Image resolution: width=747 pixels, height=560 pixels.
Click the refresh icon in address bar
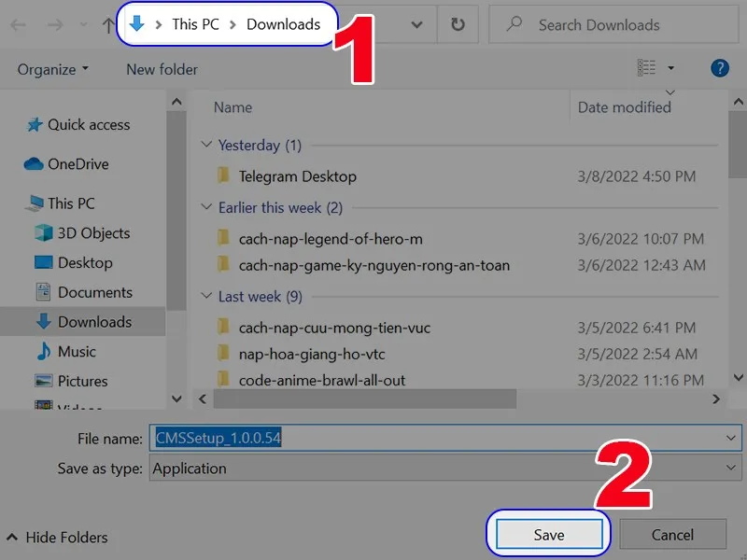click(457, 24)
